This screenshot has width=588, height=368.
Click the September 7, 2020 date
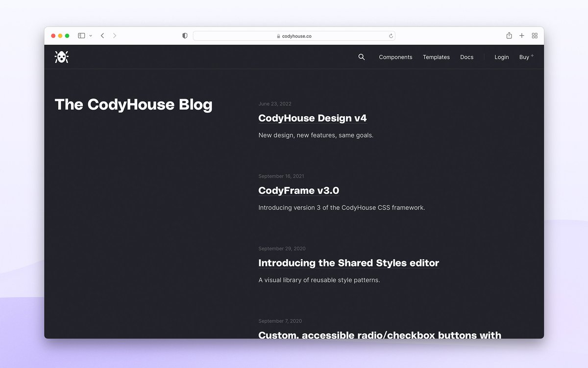click(x=280, y=321)
